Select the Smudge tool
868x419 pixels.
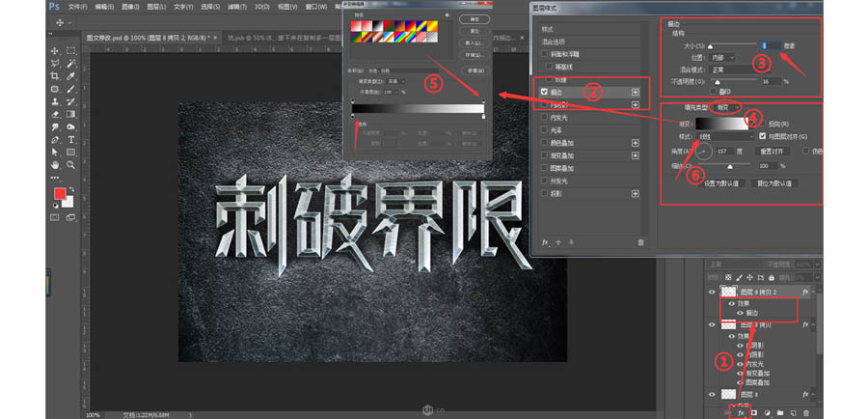coord(55,126)
